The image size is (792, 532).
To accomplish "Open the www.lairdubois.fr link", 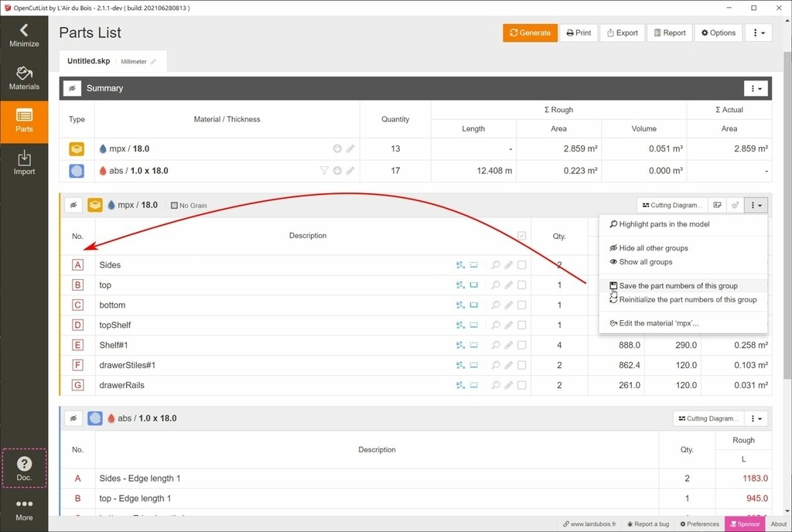I will coord(589,524).
